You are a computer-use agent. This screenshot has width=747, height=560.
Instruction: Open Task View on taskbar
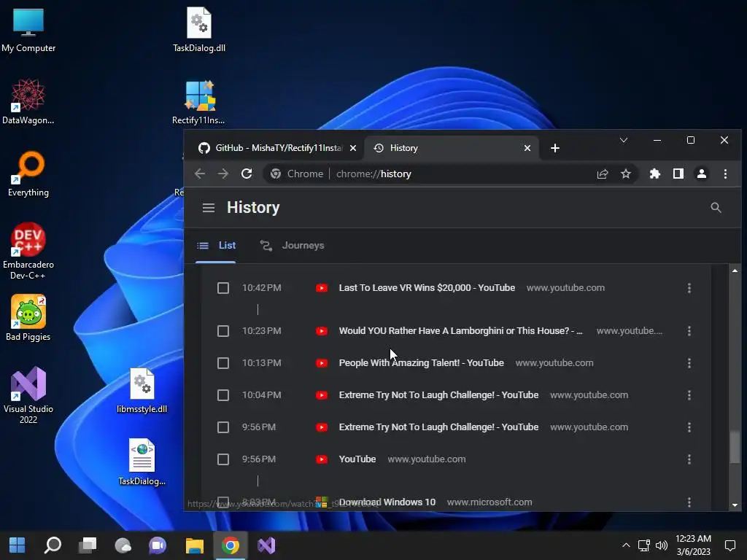[x=88, y=545]
